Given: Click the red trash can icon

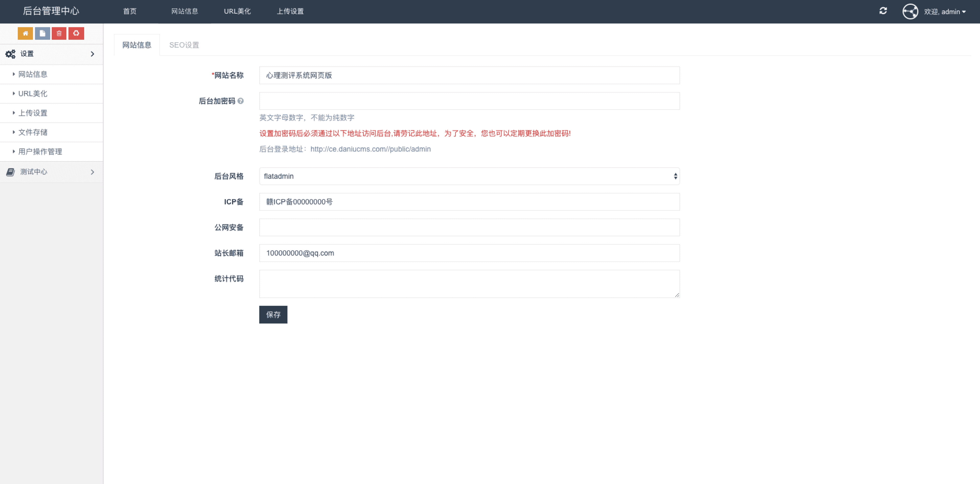Looking at the screenshot, I should (59, 33).
